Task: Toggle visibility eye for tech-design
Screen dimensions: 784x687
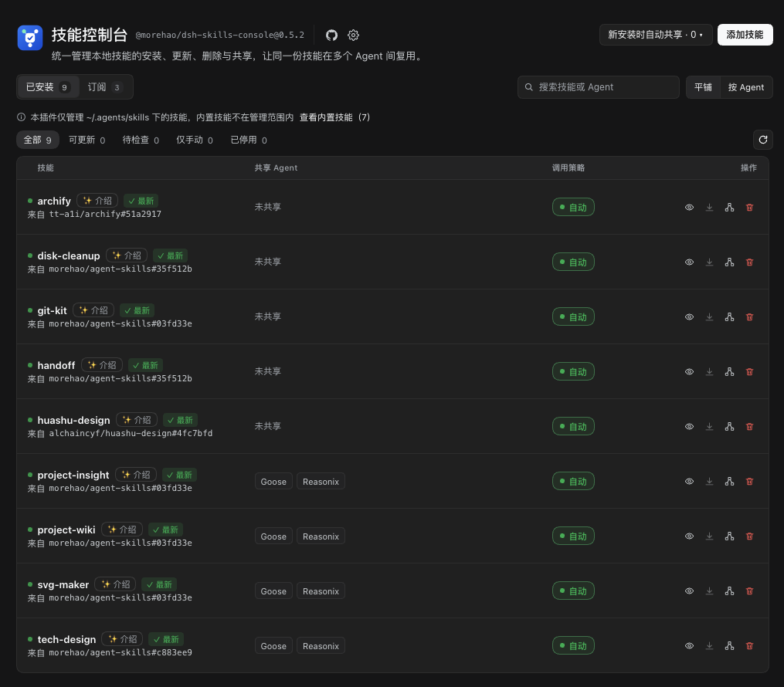Action: point(689,646)
